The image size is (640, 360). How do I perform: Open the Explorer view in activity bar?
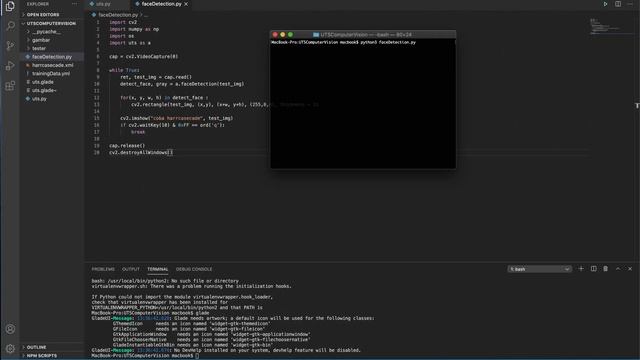(10, 6)
